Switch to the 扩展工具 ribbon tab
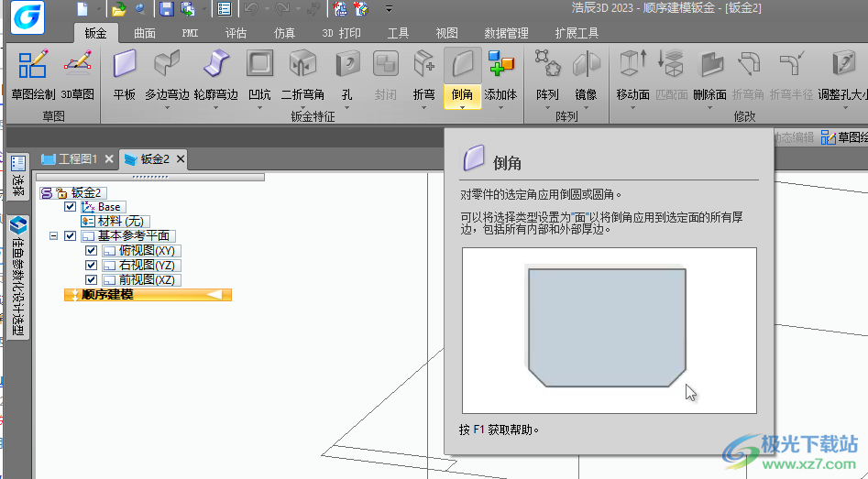This screenshot has width=868, height=479. 577,33
